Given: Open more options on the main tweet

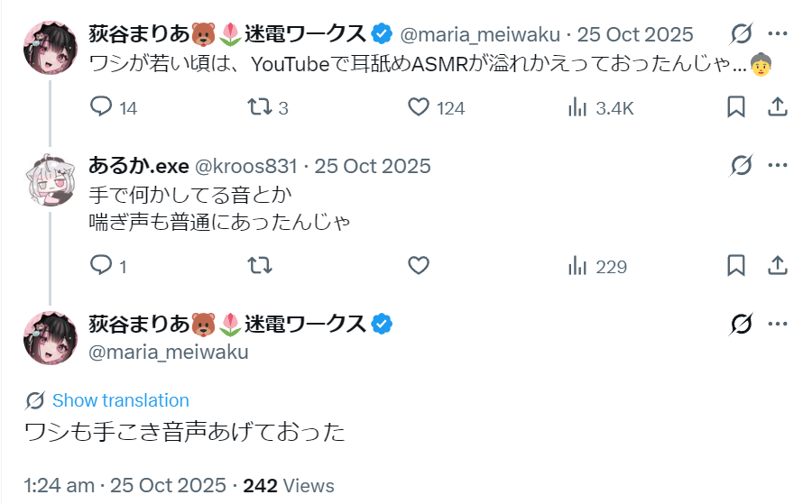Looking at the screenshot, I should 778,324.
